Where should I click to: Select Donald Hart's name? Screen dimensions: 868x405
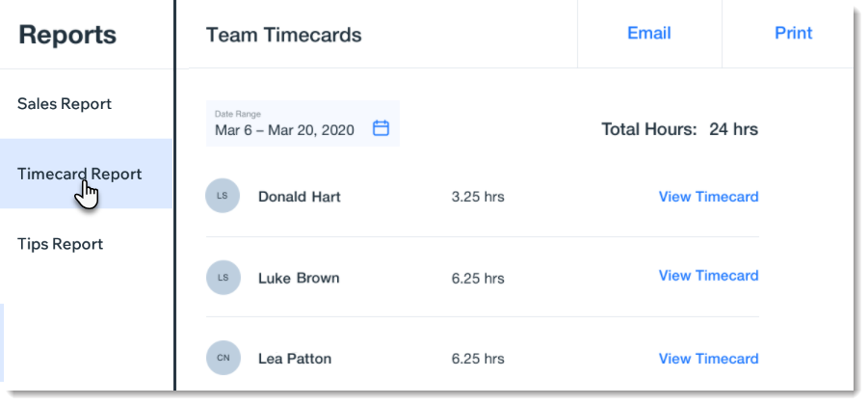tap(300, 197)
